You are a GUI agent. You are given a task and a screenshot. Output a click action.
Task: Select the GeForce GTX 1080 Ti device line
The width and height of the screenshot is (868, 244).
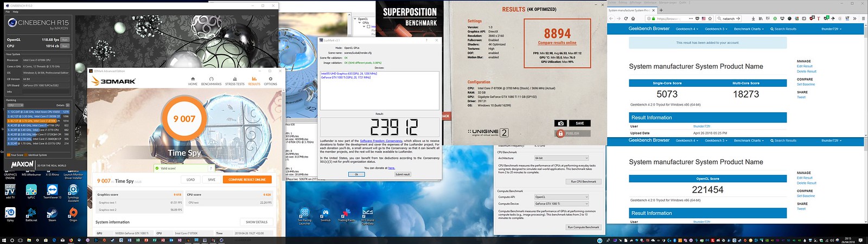click(x=346, y=78)
